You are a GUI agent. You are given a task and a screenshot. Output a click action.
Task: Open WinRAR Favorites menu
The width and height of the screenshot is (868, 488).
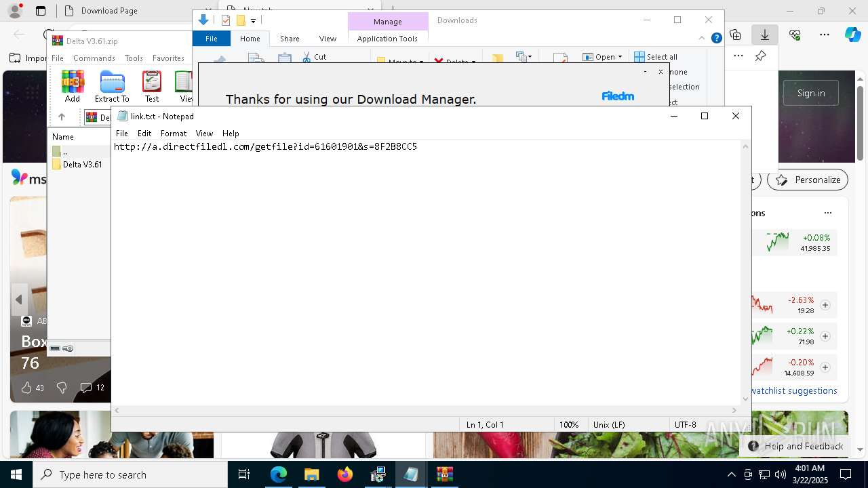[x=168, y=58]
